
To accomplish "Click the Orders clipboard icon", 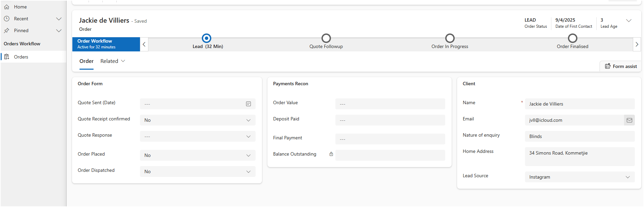I will pos(6,57).
